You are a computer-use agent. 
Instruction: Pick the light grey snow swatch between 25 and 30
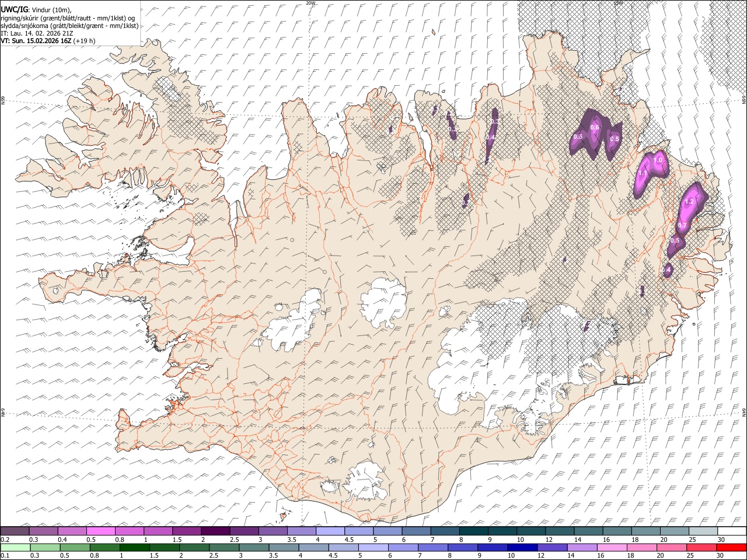[x=703, y=531]
